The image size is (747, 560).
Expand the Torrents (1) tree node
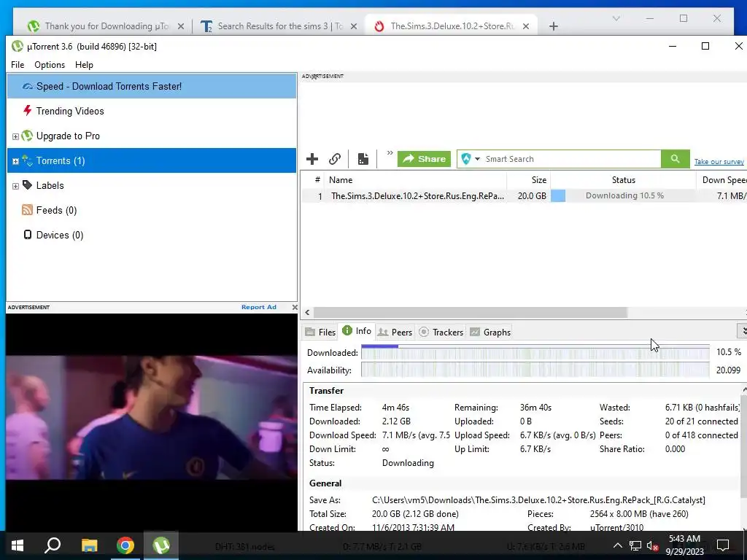pos(15,161)
